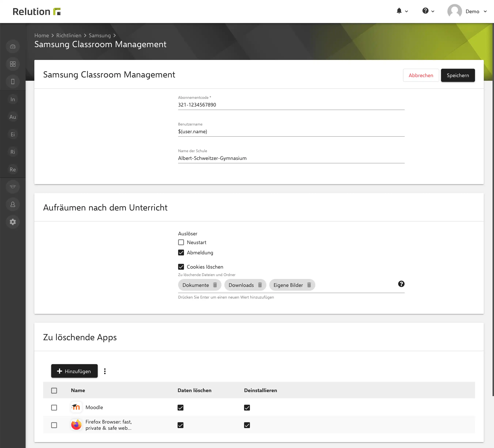Remove the Dokumente chip via trash icon
Screen dimensions: 494x448
(x=215, y=285)
